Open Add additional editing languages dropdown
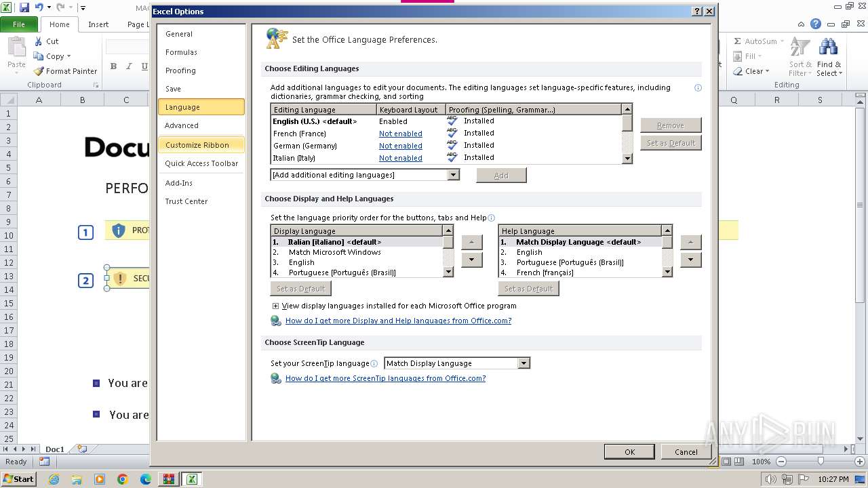 click(453, 175)
